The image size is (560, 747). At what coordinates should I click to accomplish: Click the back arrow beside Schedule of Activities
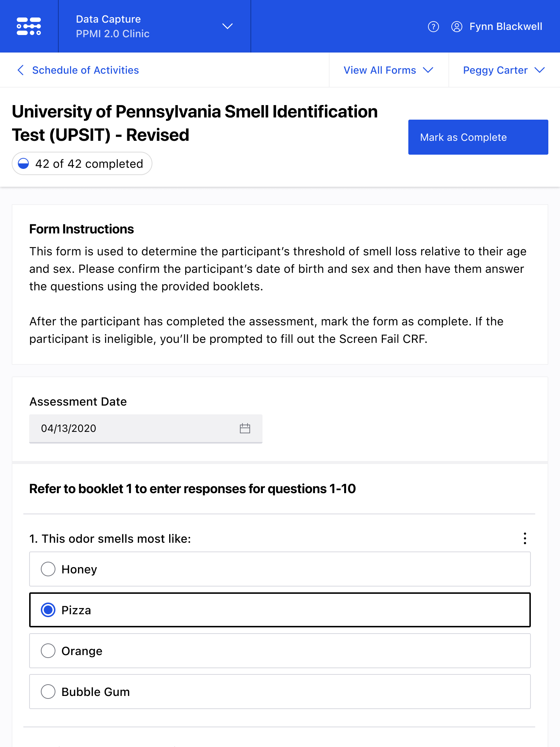(21, 70)
